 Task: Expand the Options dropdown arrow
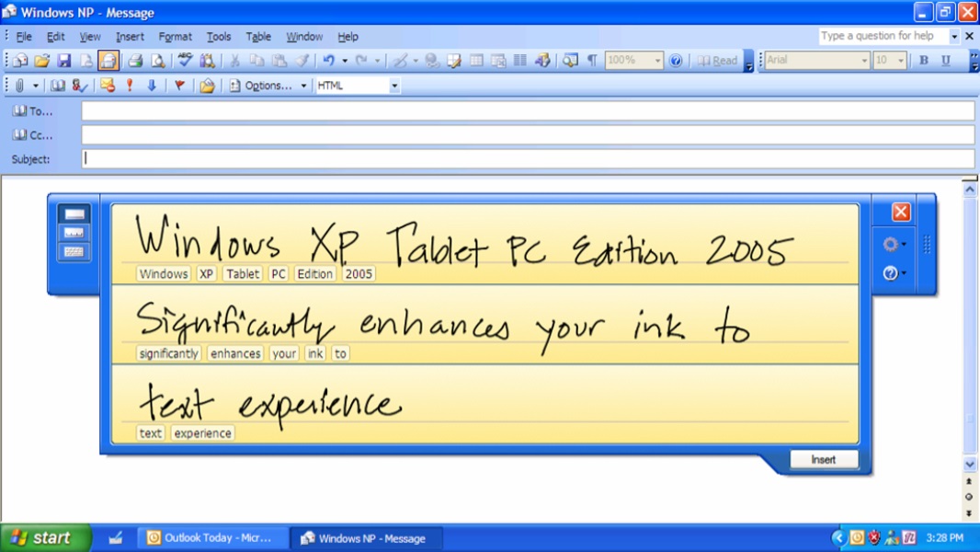304,86
